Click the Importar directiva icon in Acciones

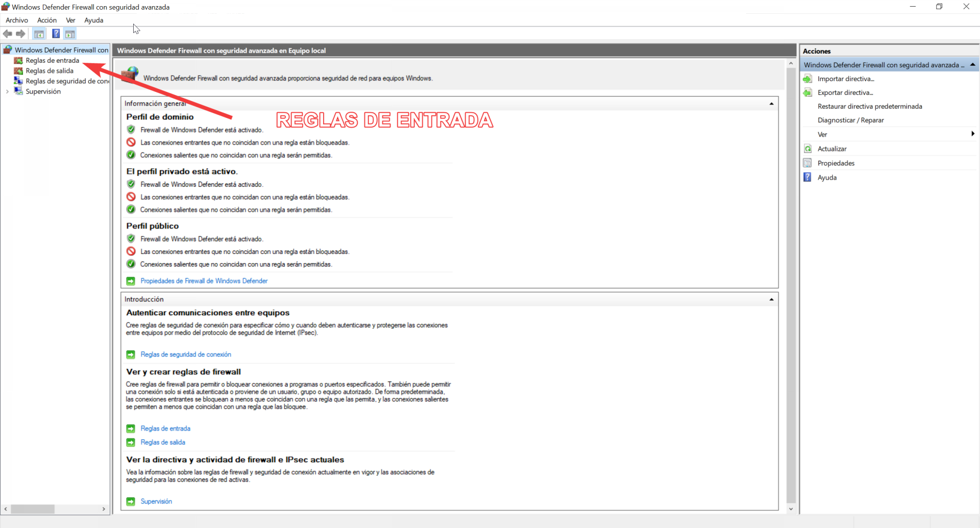[807, 79]
